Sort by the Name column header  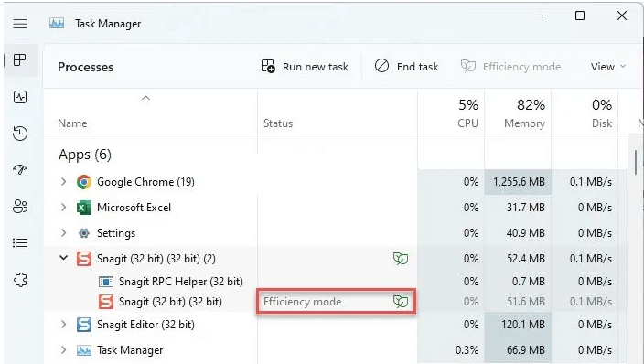[72, 123]
